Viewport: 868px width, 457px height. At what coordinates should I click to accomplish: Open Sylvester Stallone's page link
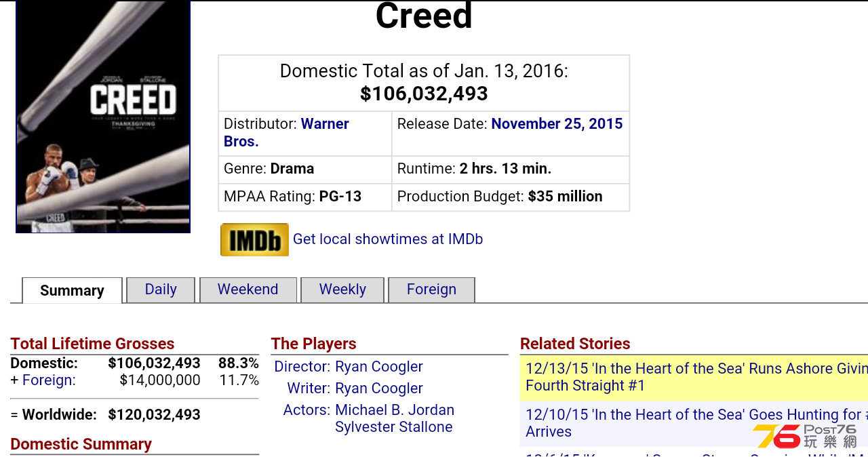tap(394, 427)
